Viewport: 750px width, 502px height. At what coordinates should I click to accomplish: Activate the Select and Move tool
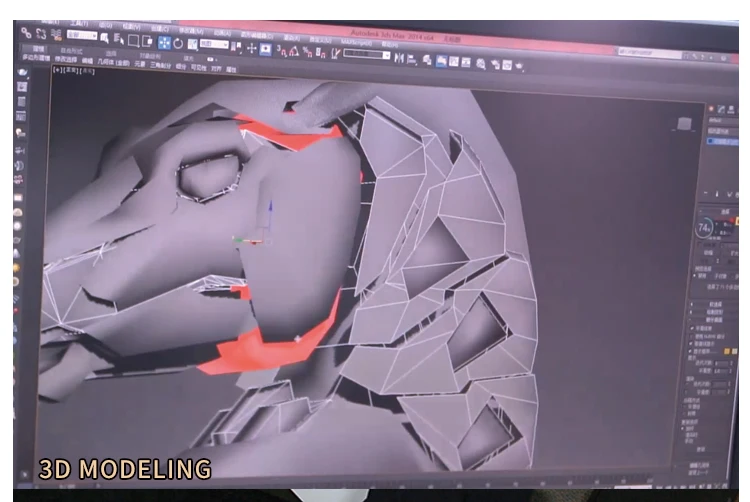click(x=165, y=43)
